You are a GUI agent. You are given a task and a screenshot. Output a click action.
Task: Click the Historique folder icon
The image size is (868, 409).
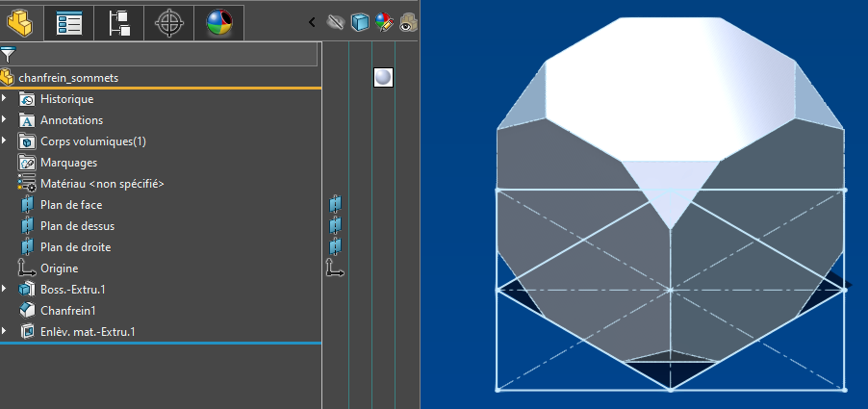click(27, 100)
